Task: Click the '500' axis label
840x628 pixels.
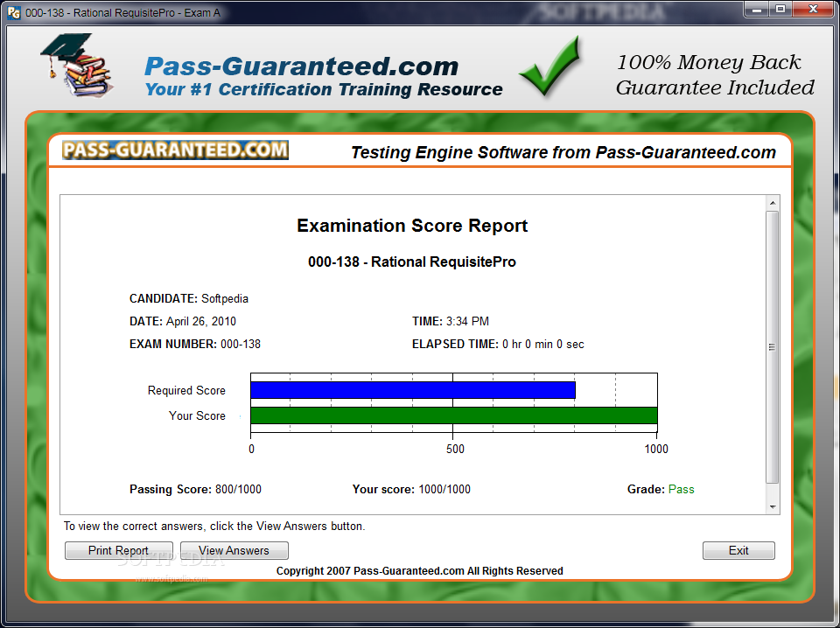Action: pyautogui.click(x=455, y=450)
